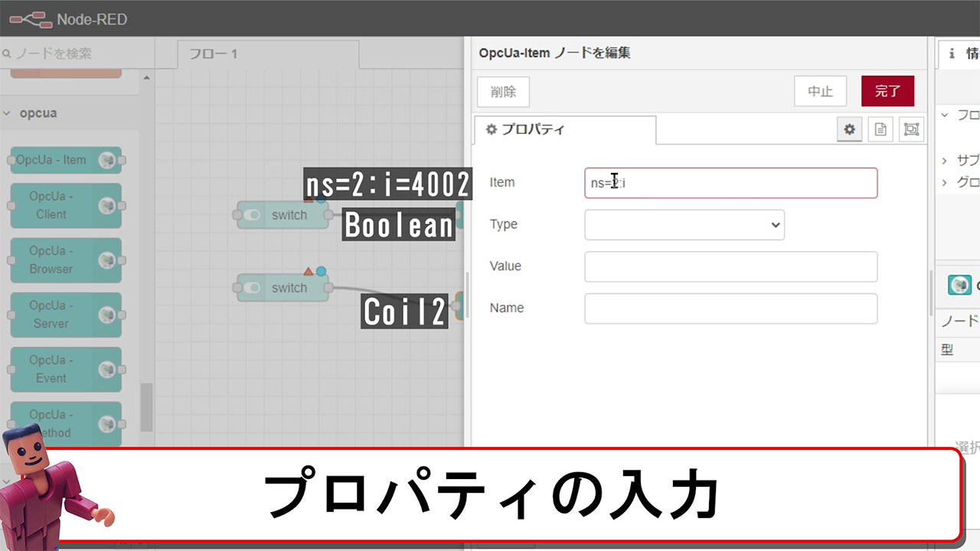Toggle the lower switch node button
This screenshot has height=551, width=980.
253,289
